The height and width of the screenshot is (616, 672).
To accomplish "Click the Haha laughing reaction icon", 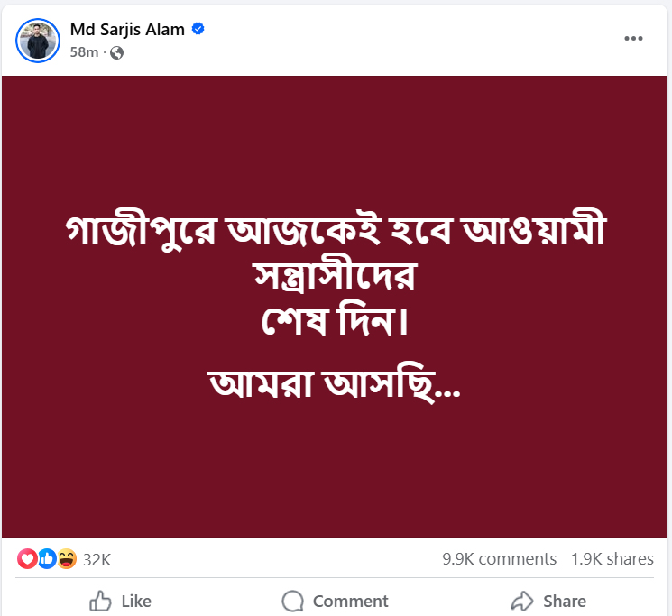I will (x=66, y=559).
